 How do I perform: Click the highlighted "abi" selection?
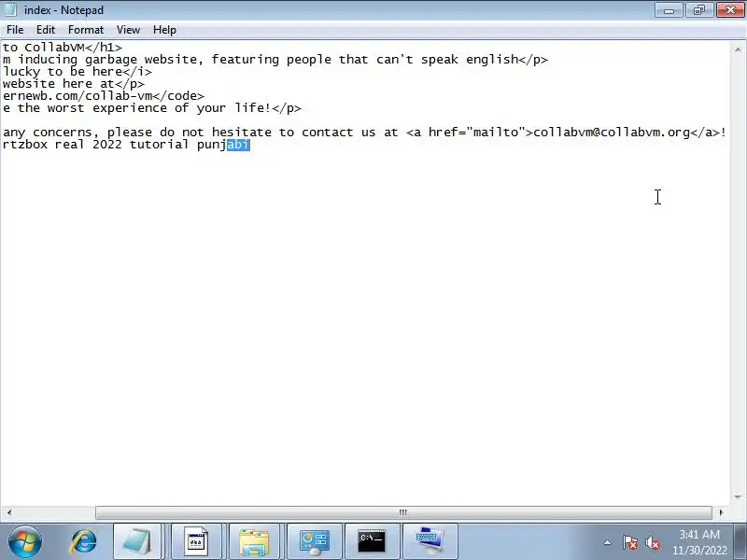(238, 145)
